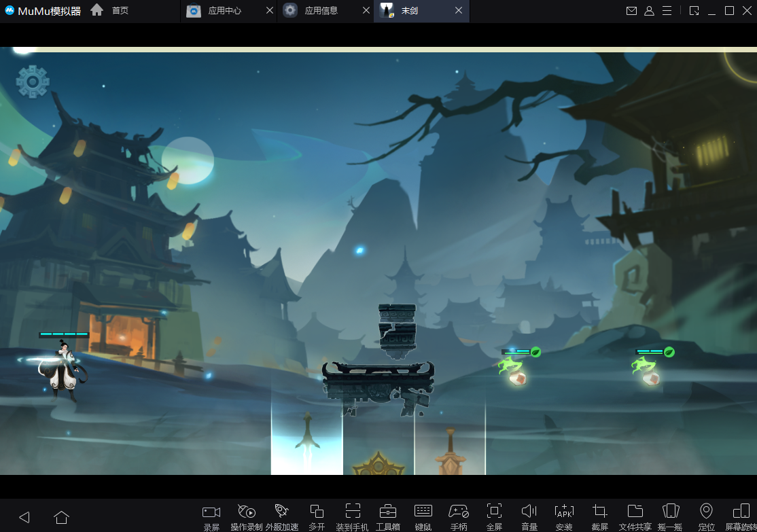The height and width of the screenshot is (532, 757).
Task: Click the nearer green spirit enemy
Action: [512, 371]
